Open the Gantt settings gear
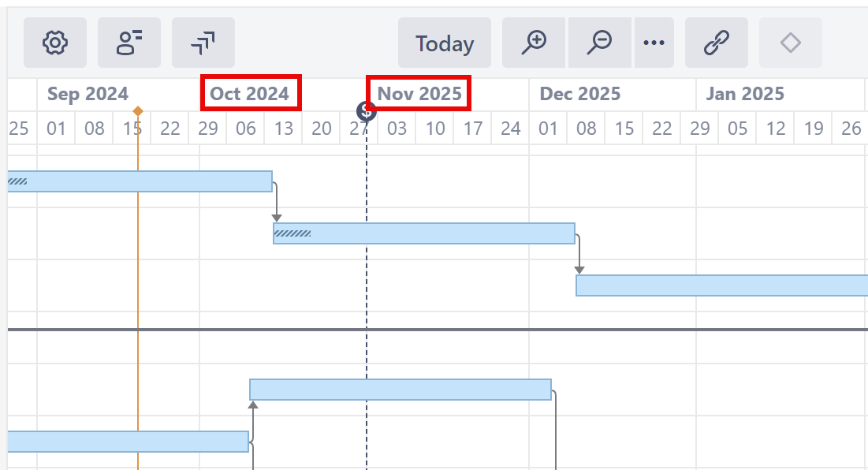The image size is (868, 470). point(54,43)
